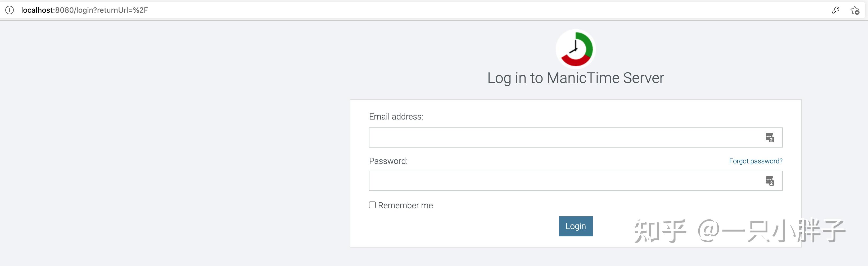The height and width of the screenshot is (266, 868).
Task: Click the Zhihu watermark text
Action: tap(740, 231)
